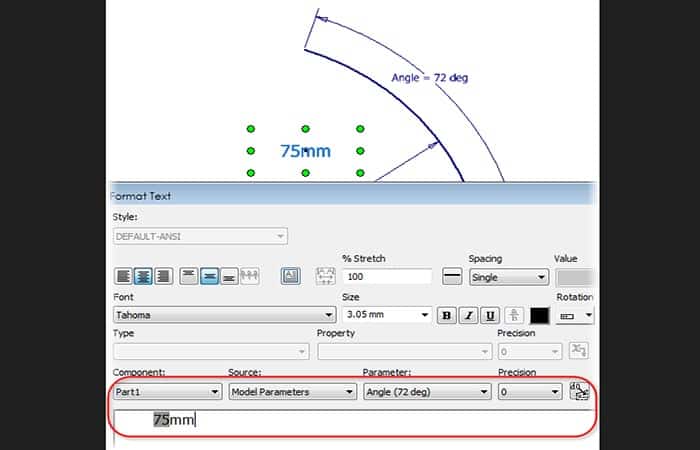Open the Parameter dropdown Angle (72 deg)
The width and height of the screenshot is (700, 450).
click(x=426, y=392)
